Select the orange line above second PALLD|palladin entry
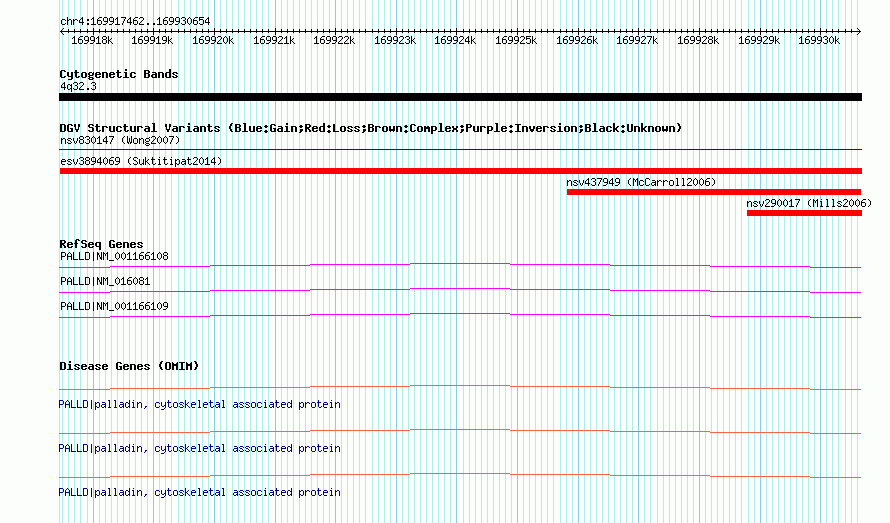The height and width of the screenshot is (523, 890). (460, 432)
